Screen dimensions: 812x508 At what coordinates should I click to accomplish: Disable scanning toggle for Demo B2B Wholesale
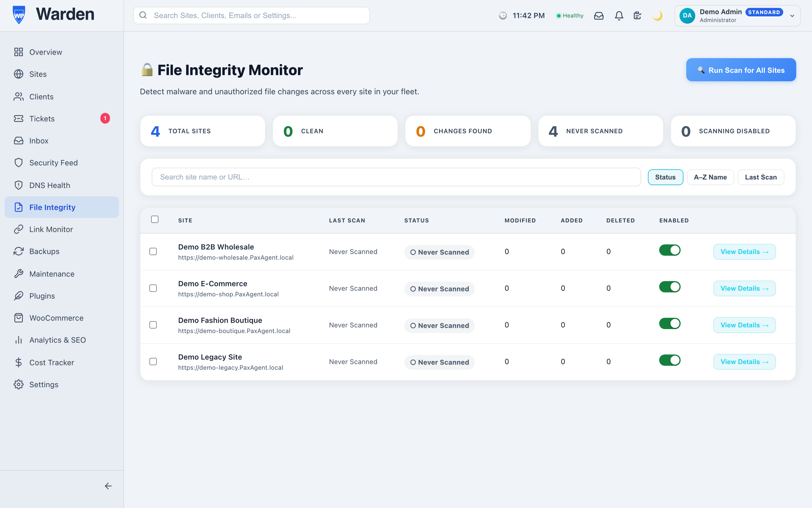[669, 250]
